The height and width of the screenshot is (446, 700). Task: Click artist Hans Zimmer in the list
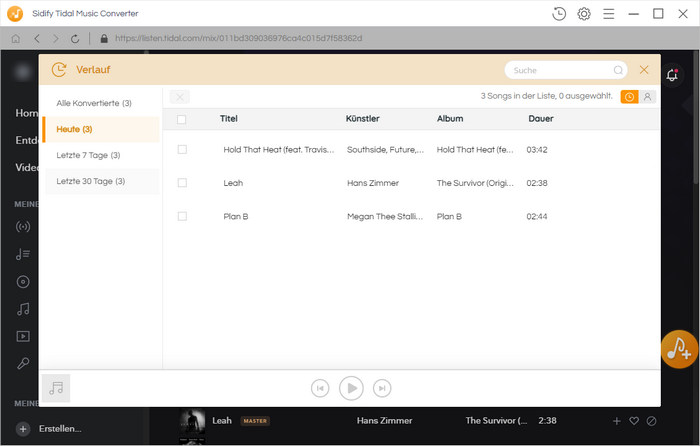[x=373, y=183]
